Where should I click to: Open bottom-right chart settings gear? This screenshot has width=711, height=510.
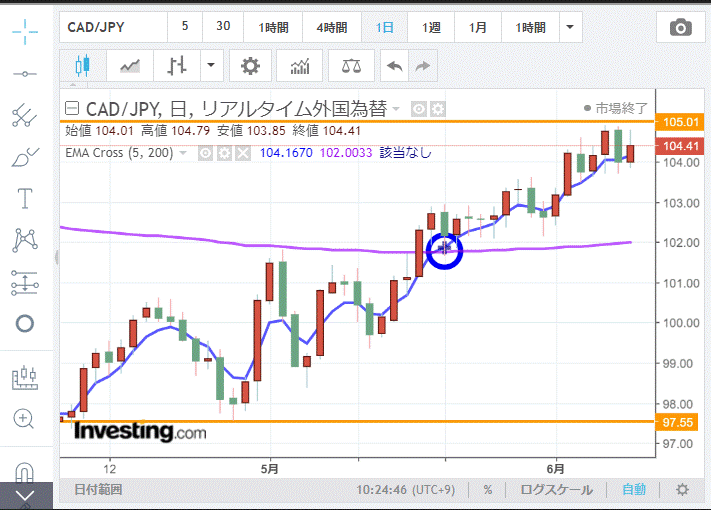[682, 490]
